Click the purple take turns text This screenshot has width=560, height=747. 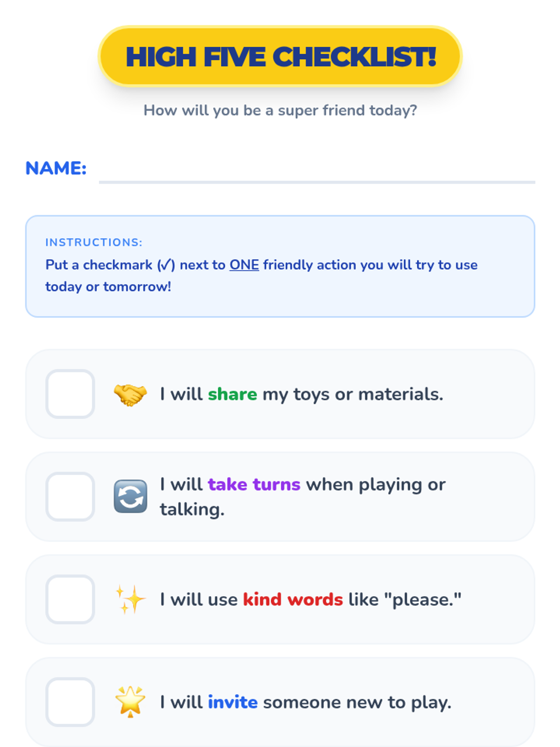pos(254,485)
